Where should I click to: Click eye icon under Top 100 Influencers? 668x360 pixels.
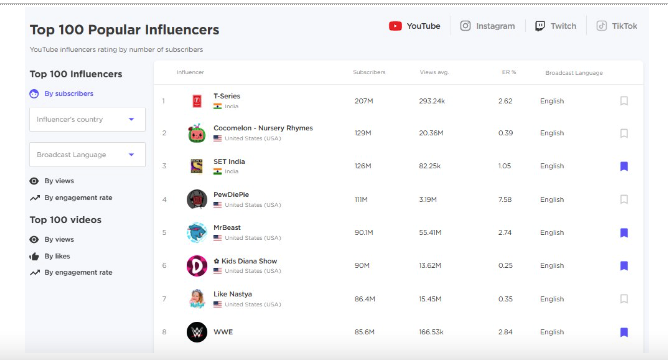coord(34,181)
